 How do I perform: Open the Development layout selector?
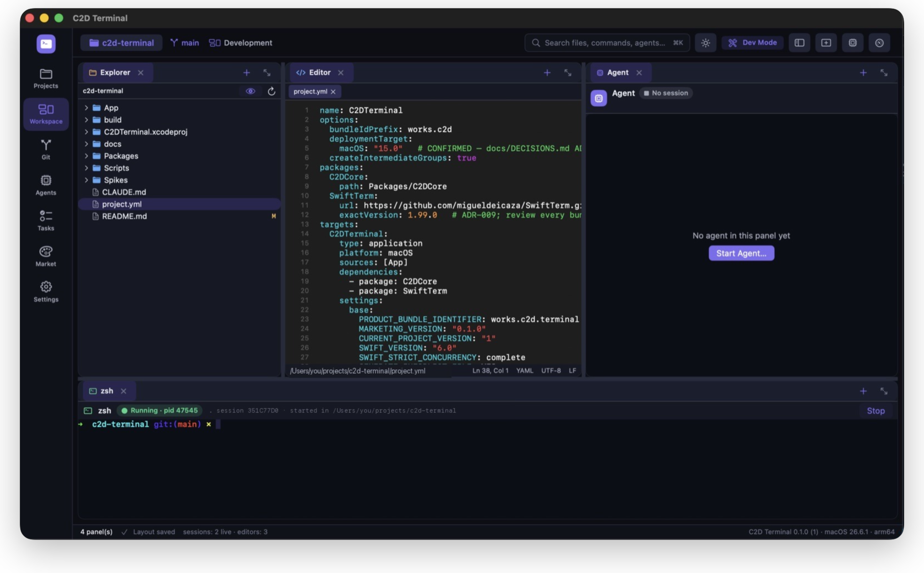[x=241, y=43]
